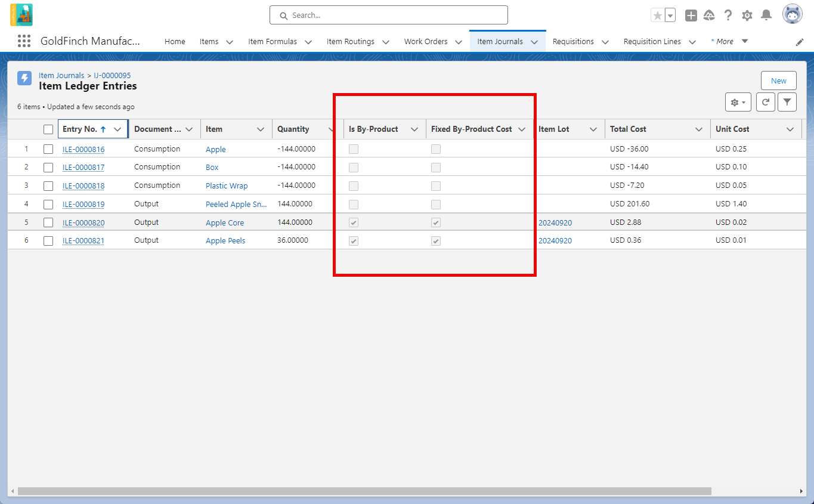Open the Plastic Wrap item link
Image resolution: width=814 pixels, height=504 pixels.
[x=227, y=186]
